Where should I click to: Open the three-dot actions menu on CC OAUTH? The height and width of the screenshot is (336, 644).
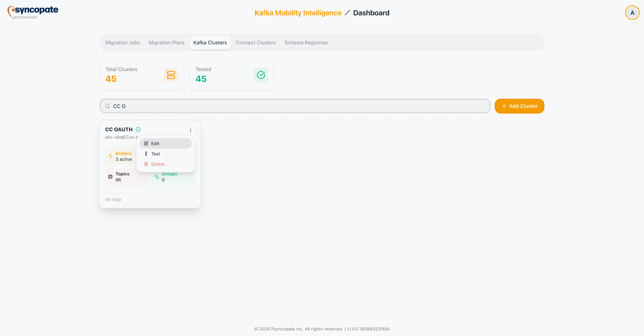tap(190, 130)
